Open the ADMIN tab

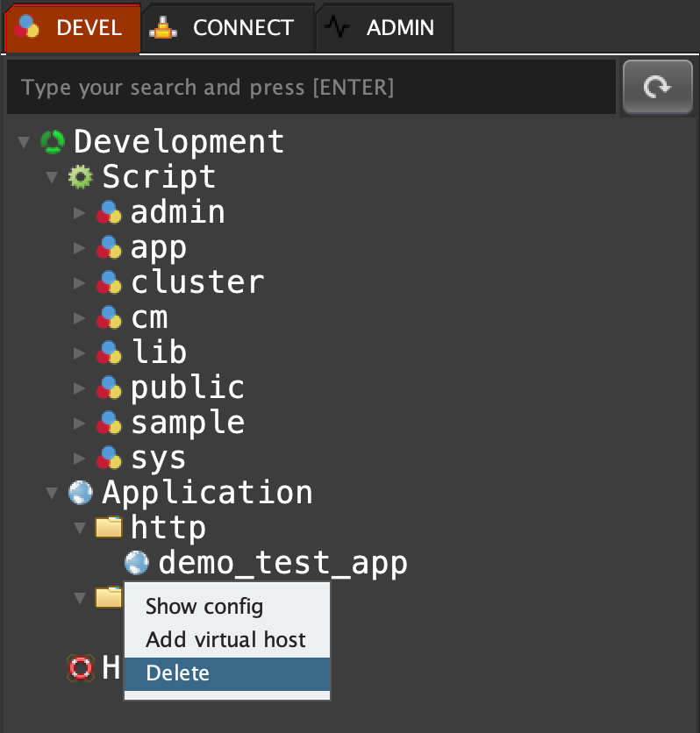point(384,28)
